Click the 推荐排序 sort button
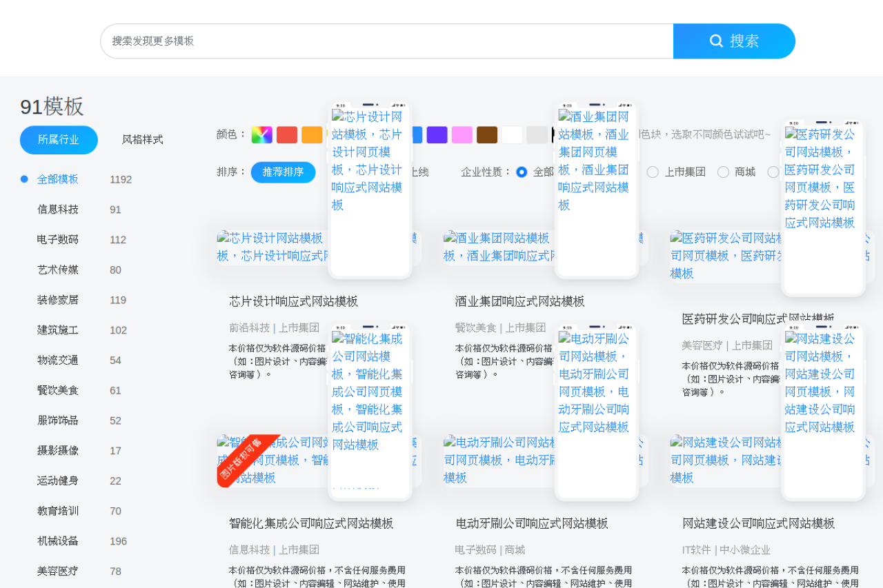The image size is (883, 588). 284,172
